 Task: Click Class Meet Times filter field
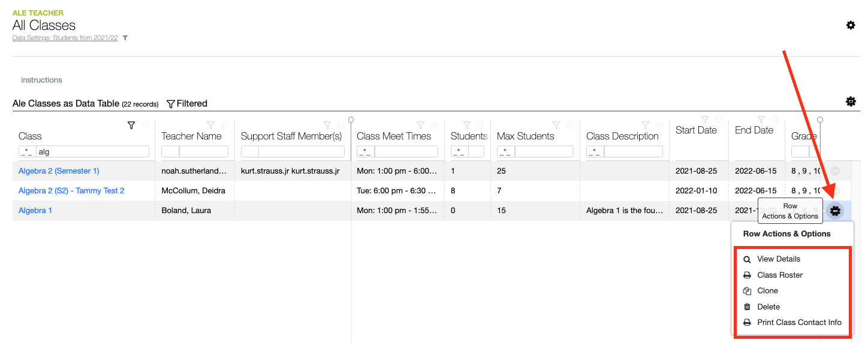coord(406,151)
